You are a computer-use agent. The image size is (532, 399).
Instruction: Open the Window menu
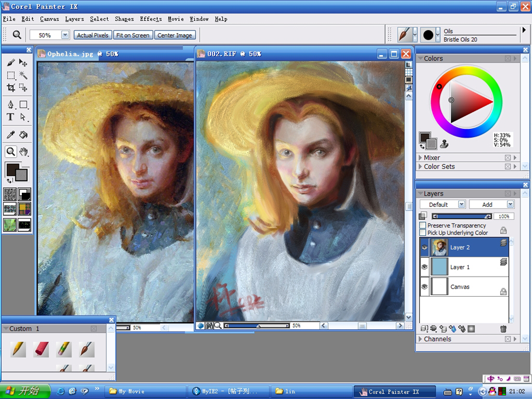[199, 19]
